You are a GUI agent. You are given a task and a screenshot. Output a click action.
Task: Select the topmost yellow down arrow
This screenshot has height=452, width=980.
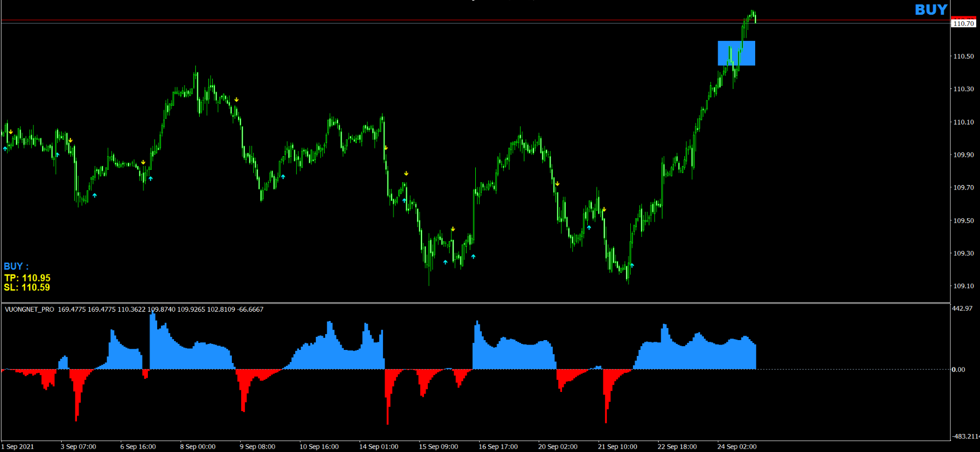click(236, 100)
